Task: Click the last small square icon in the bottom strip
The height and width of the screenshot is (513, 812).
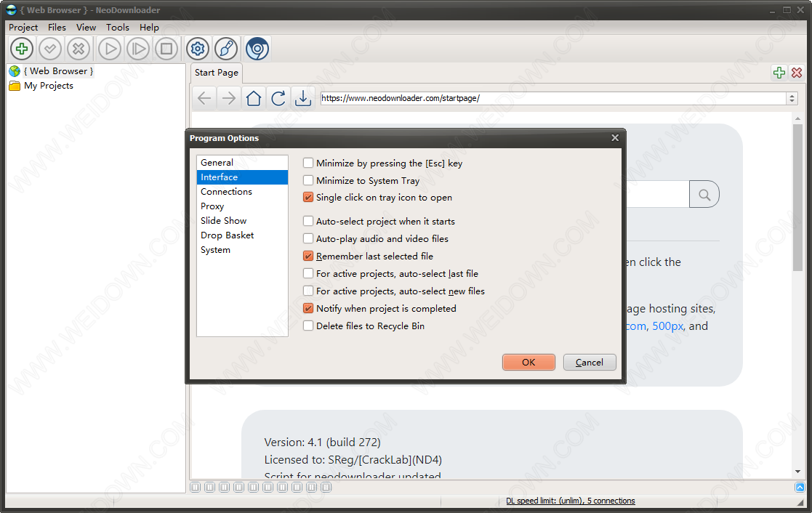Action: (326, 487)
